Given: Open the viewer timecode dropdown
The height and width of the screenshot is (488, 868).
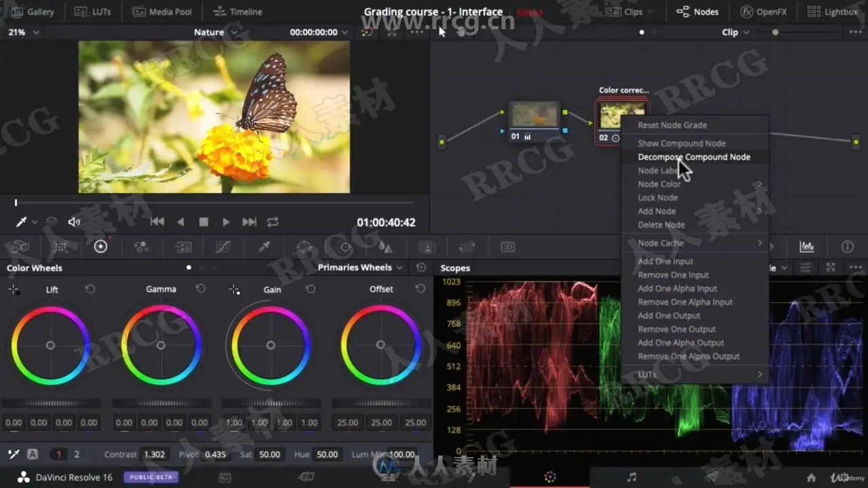Looking at the screenshot, I should tap(319, 32).
